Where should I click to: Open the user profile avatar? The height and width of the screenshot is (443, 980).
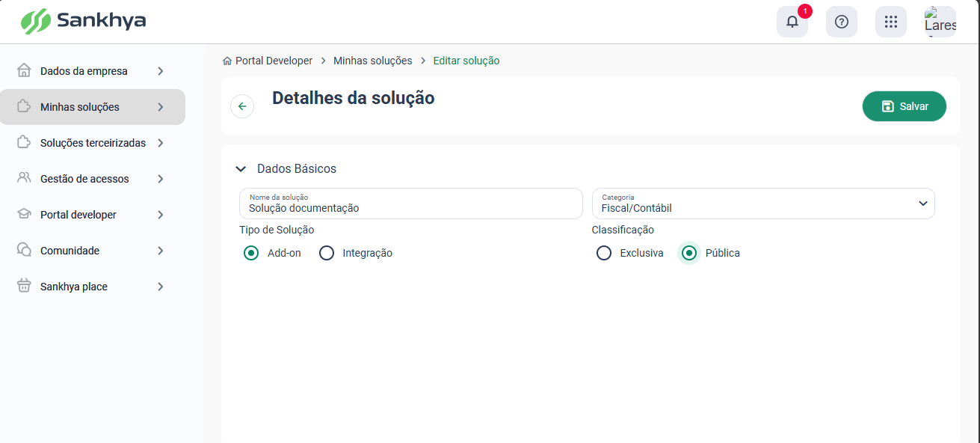940,22
